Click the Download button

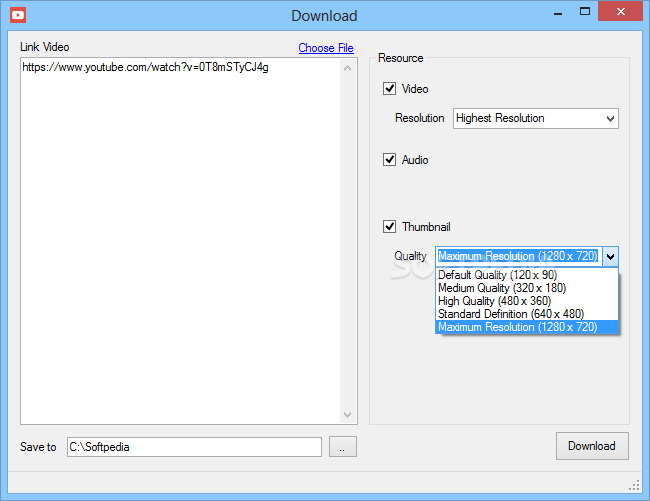pos(592,446)
